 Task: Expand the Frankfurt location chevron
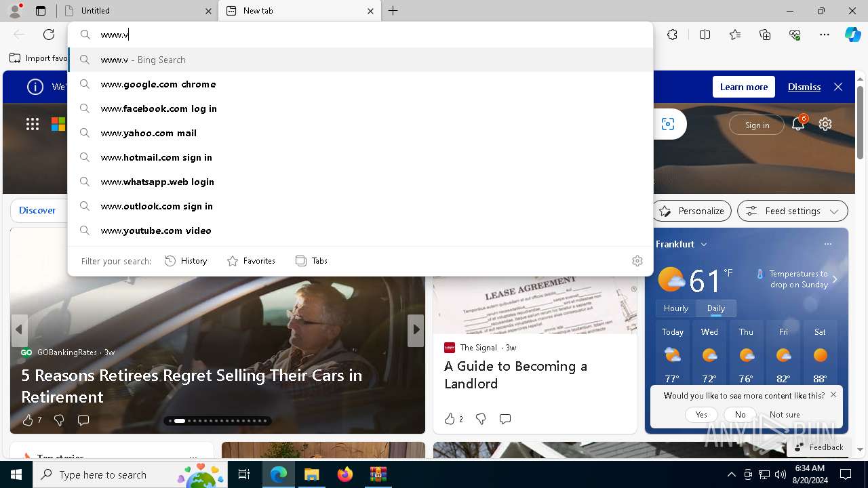(704, 244)
